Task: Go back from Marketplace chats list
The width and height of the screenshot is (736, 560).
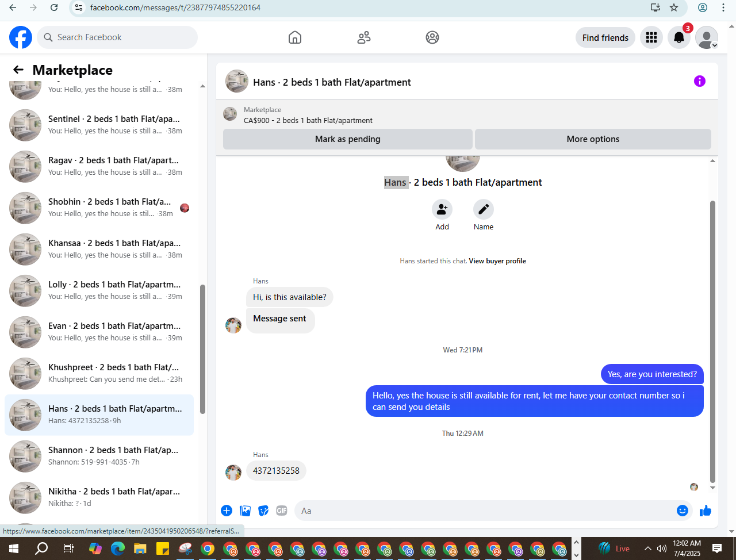Action: (18, 70)
